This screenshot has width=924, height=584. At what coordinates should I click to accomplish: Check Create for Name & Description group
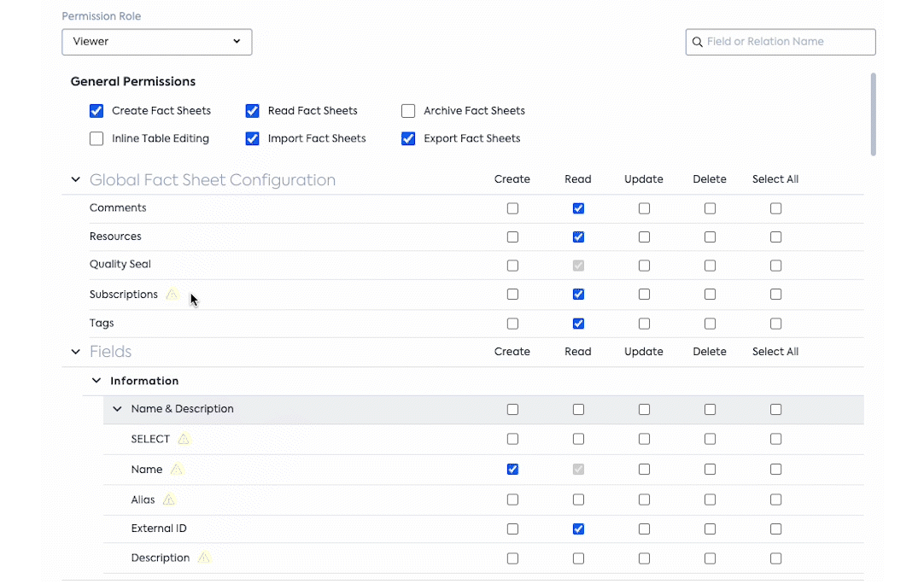pos(512,410)
